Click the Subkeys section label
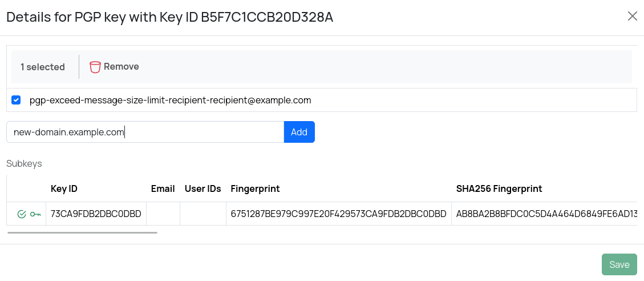The width and height of the screenshot is (644, 281). (x=24, y=163)
